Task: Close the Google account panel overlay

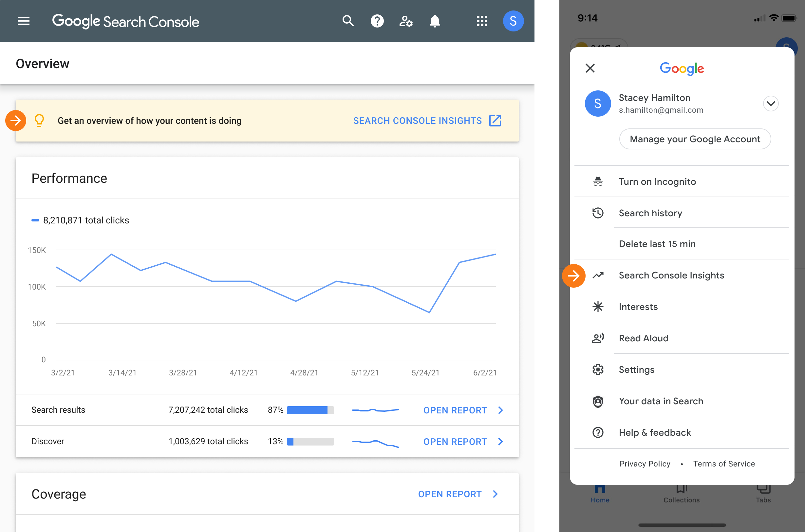Action: 590,68
